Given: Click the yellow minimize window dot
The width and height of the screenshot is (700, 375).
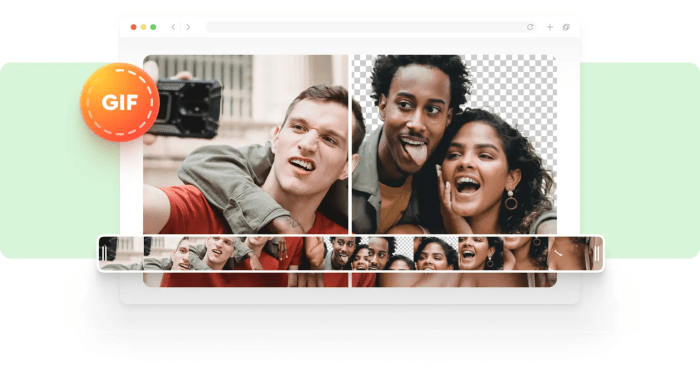Looking at the screenshot, I should pyautogui.click(x=143, y=27).
